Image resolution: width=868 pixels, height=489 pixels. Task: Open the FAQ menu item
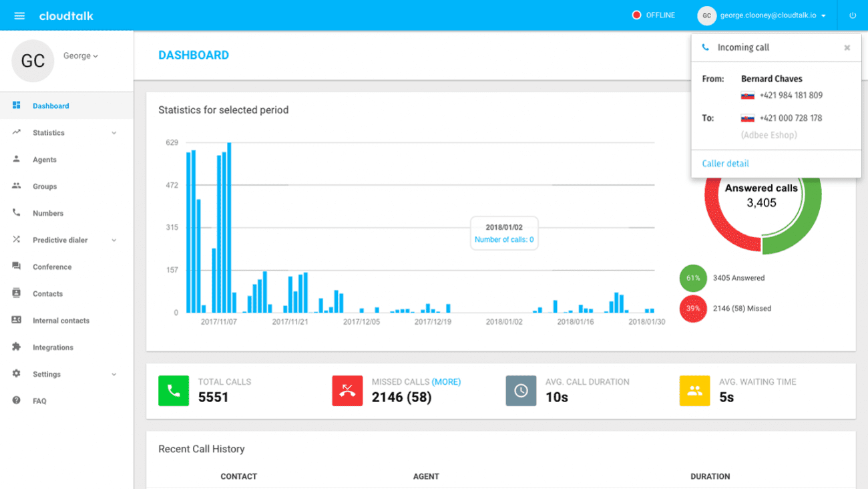coord(39,401)
